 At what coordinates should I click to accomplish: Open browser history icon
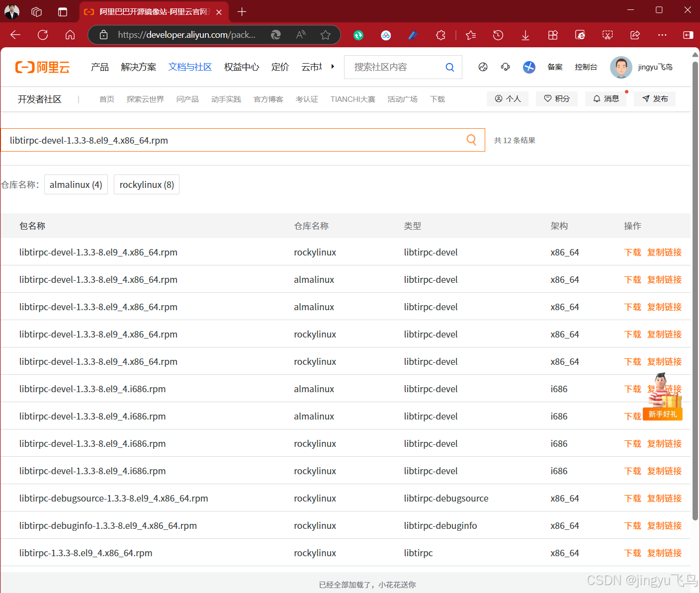(x=498, y=35)
